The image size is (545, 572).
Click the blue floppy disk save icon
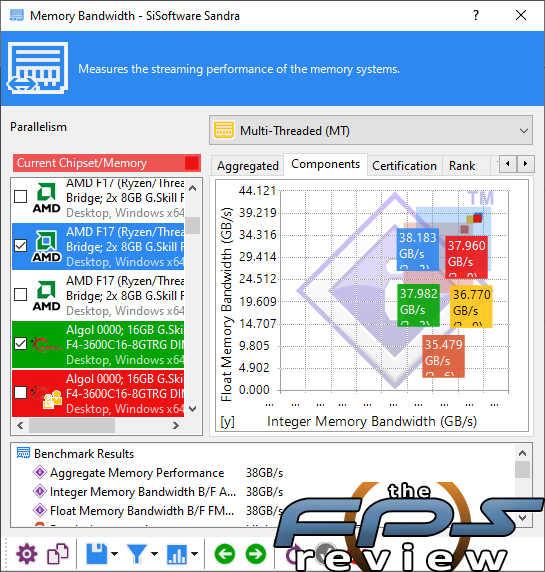coord(97,554)
